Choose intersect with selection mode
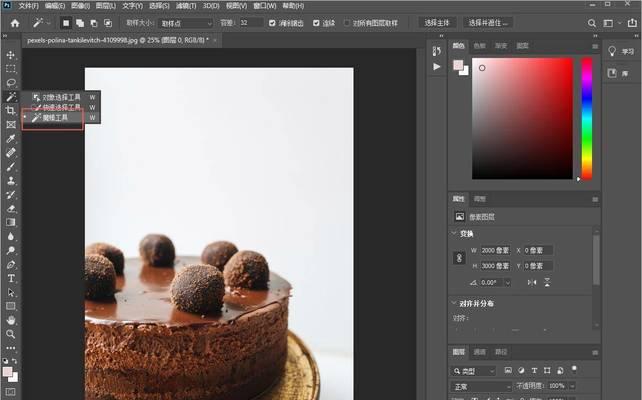 click(x=108, y=23)
